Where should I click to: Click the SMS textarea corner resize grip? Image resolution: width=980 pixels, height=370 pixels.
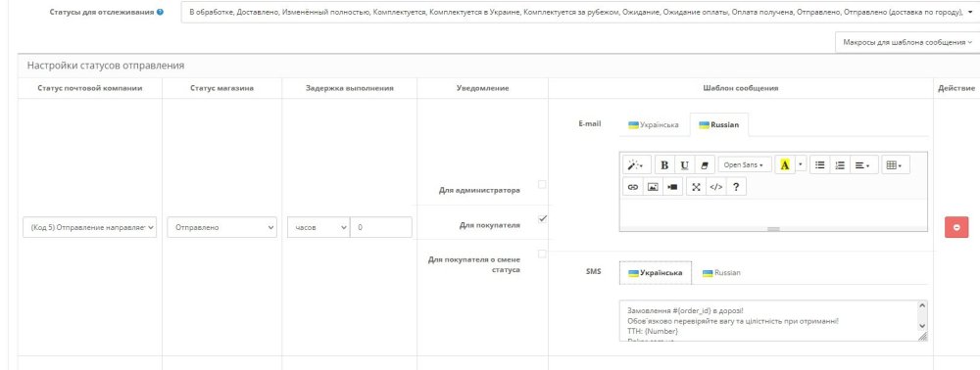[922, 337]
